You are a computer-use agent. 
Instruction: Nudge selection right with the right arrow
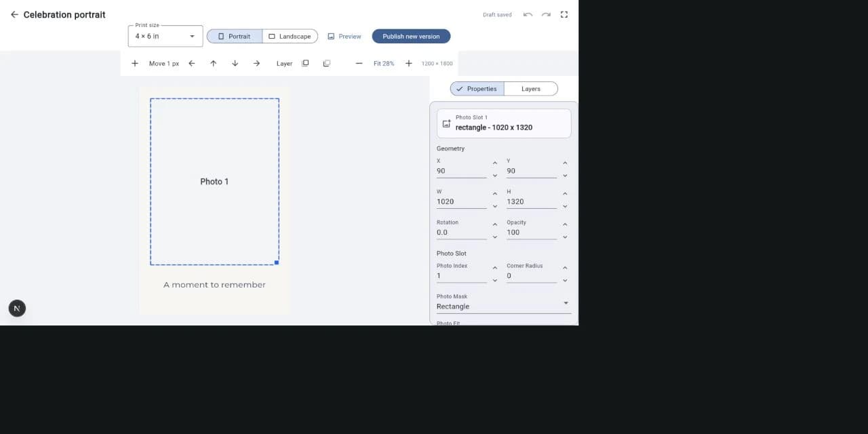[x=257, y=63]
